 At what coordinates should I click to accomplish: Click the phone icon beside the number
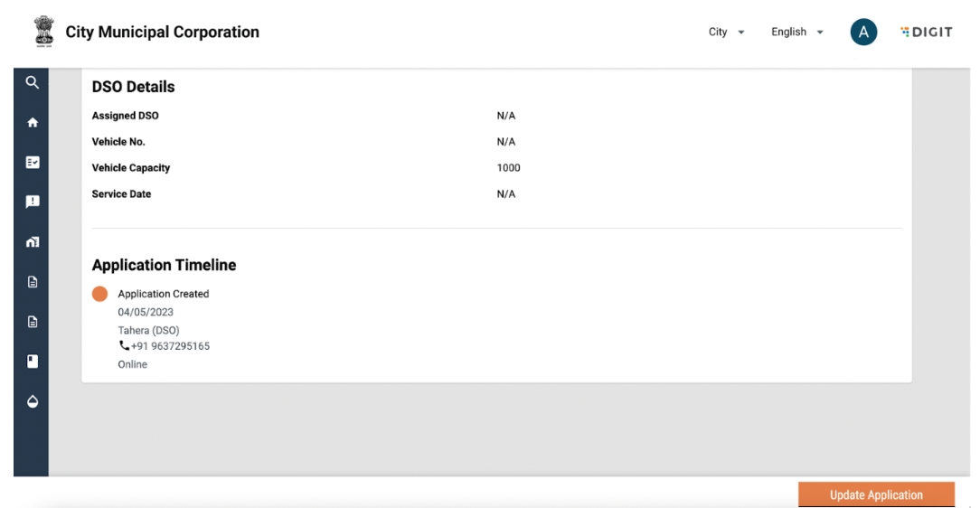pyautogui.click(x=124, y=346)
